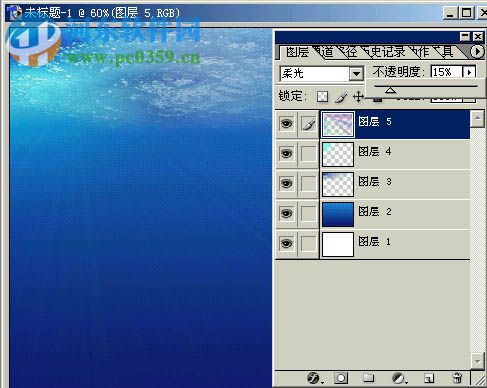Maximize the document window
This screenshot has width=487, height=388.
[467, 13]
